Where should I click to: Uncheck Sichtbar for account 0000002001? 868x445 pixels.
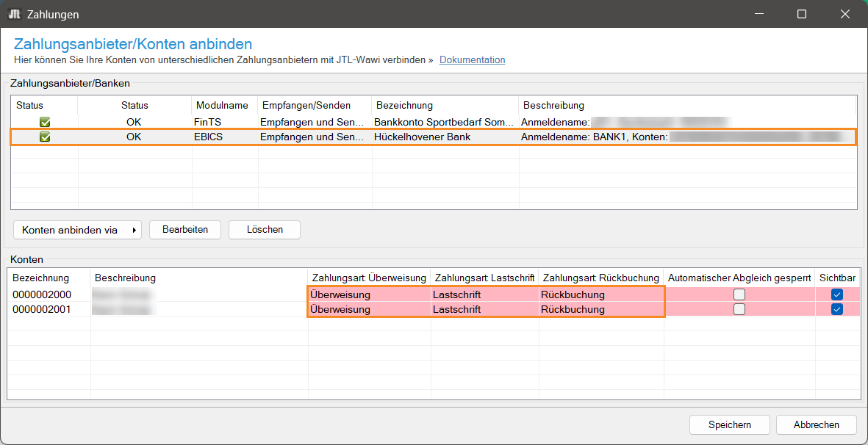[x=837, y=309]
